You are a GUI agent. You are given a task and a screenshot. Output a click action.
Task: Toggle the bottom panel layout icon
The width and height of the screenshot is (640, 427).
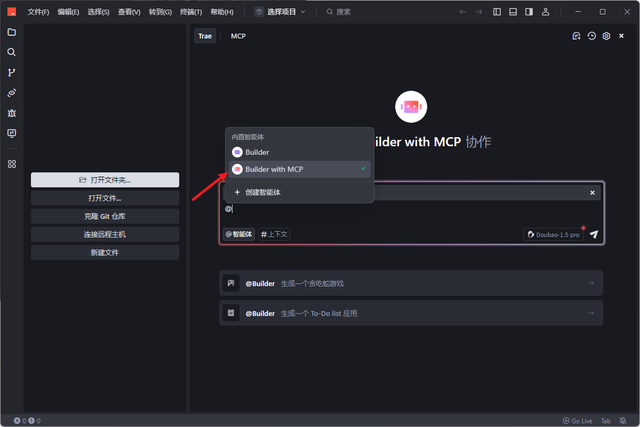pos(513,12)
